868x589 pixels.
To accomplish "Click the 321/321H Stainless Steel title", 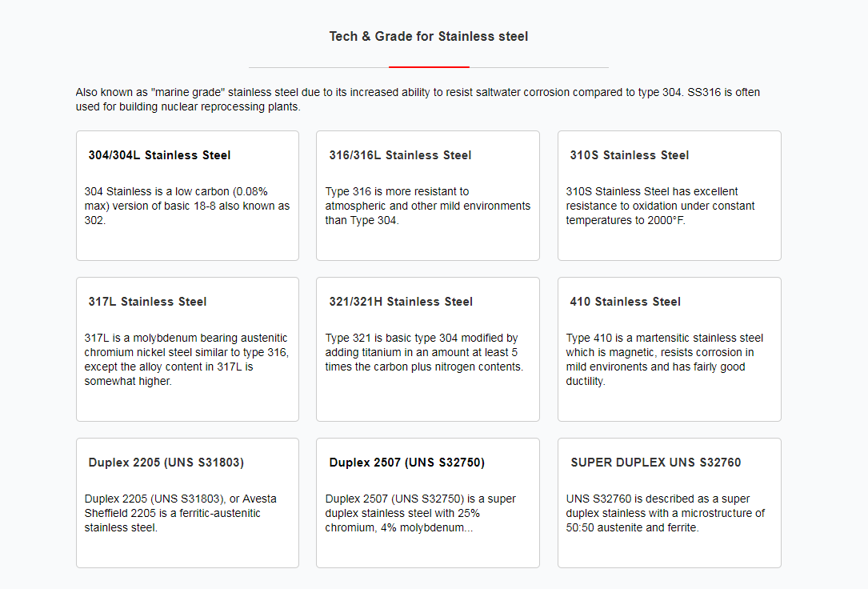I will pos(401,302).
